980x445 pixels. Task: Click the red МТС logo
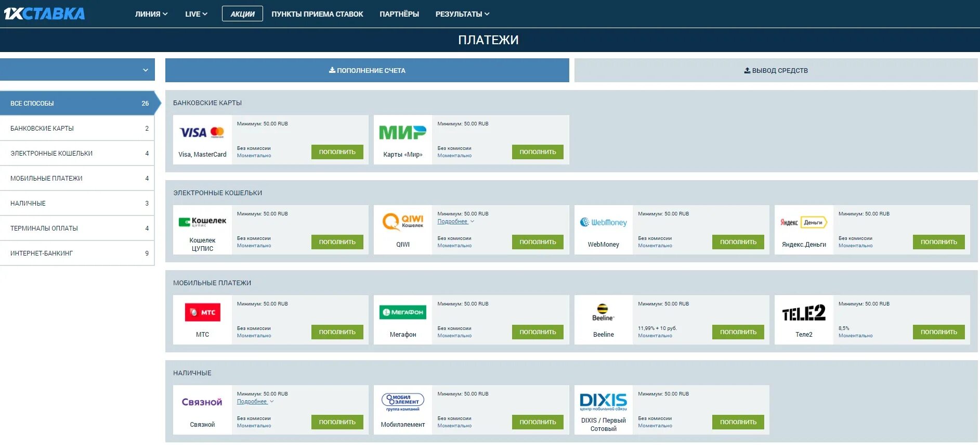202,312
